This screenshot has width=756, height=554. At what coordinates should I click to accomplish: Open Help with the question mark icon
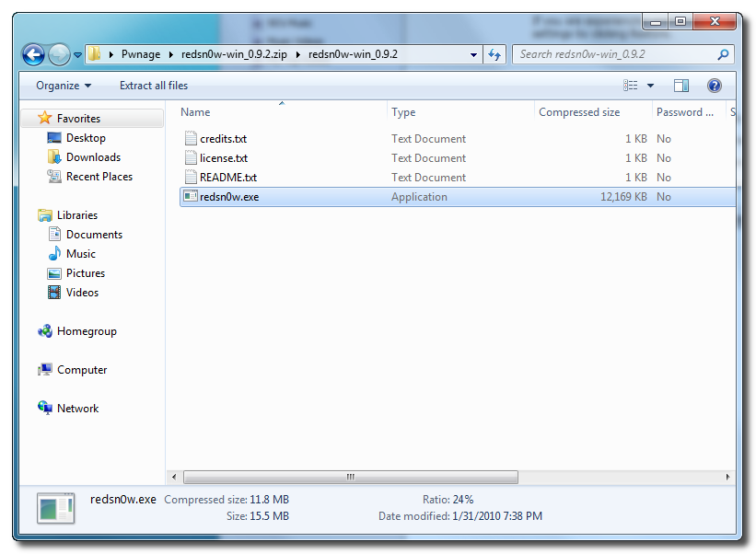tap(714, 86)
